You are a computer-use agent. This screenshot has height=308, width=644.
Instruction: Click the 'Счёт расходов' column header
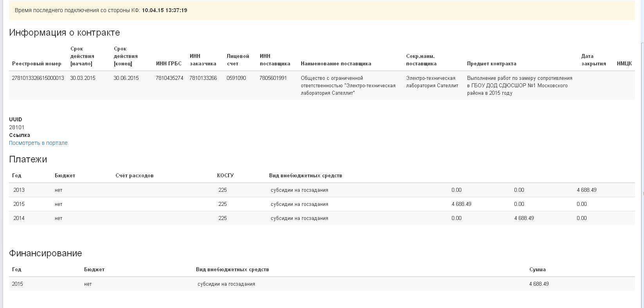coord(135,175)
